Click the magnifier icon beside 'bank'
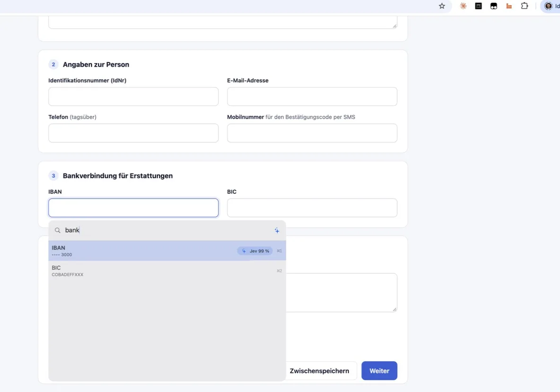 click(x=58, y=230)
